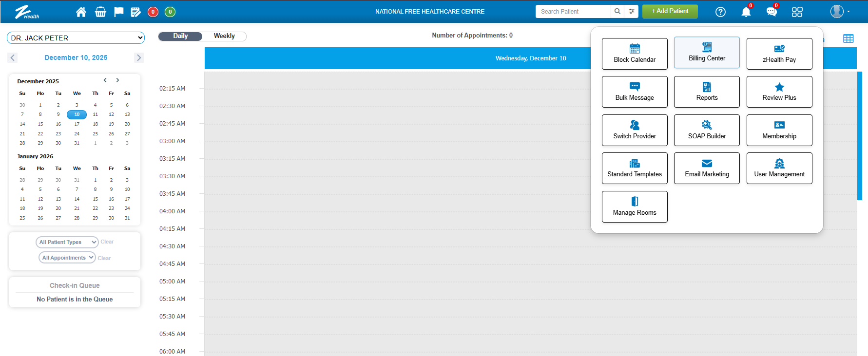Toggle the apps grid menu icon
Screen dimensions: 868x356
797,12
